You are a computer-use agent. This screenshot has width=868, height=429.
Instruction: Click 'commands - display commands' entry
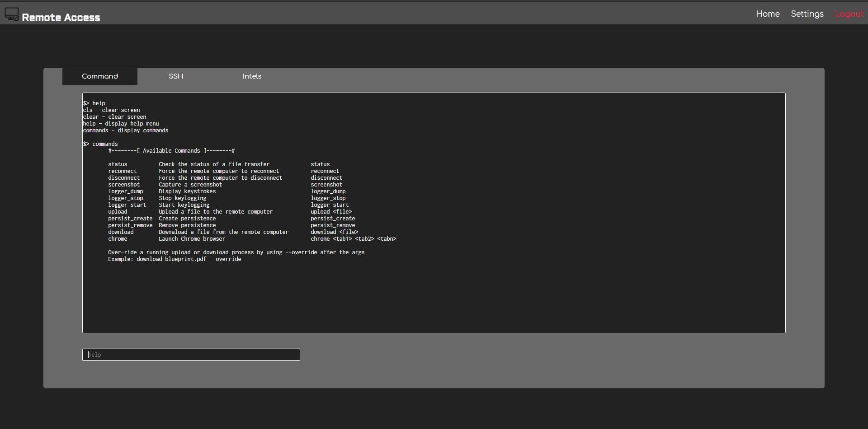click(x=126, y=131)
